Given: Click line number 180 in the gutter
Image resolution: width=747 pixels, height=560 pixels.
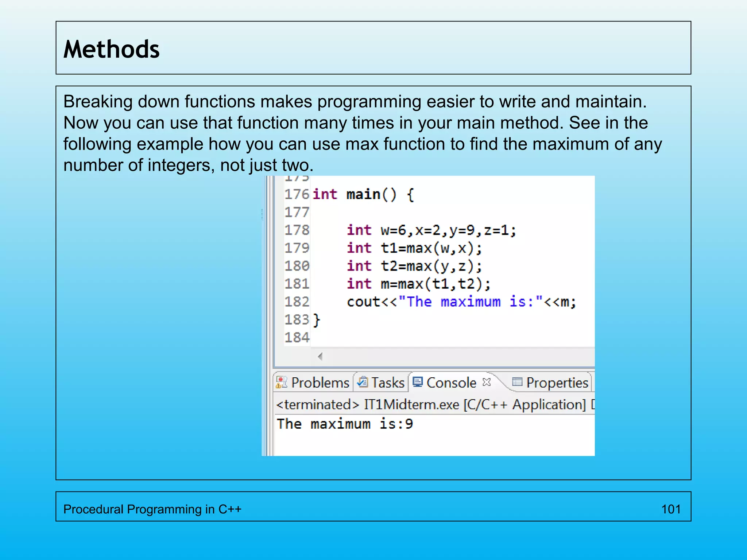Looking at the screenshot, I should (297, 266).
